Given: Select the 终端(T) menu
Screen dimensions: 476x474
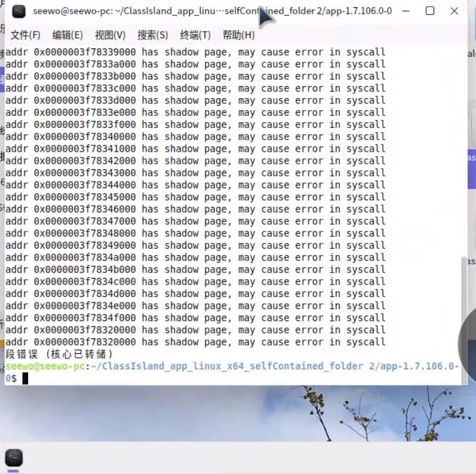Looking at the screenshot, I should 195,35.
